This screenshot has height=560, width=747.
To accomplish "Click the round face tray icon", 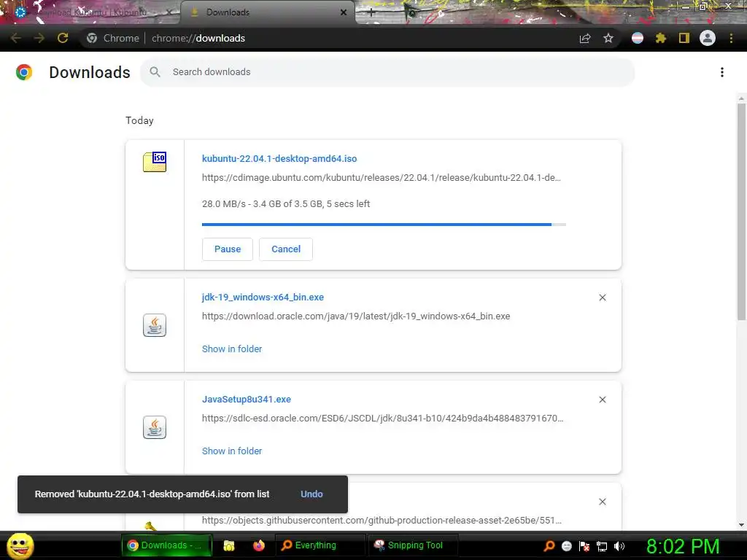I will pos(566,546).
